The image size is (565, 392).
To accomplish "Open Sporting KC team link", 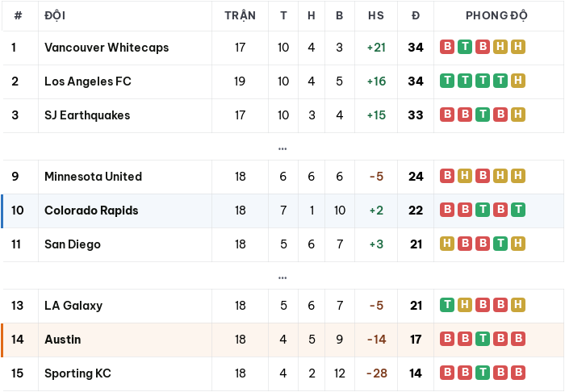I will (x=77, y=373).
